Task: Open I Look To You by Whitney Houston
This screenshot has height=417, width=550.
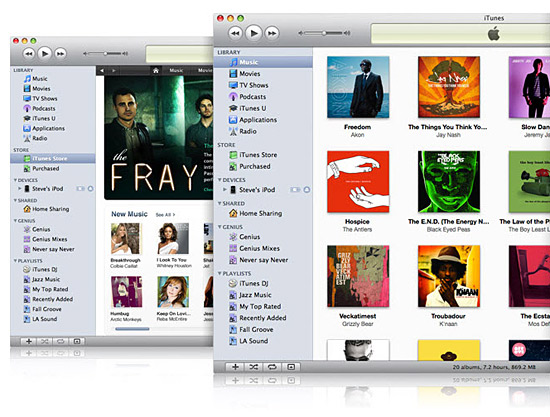Action: point(173,239)
